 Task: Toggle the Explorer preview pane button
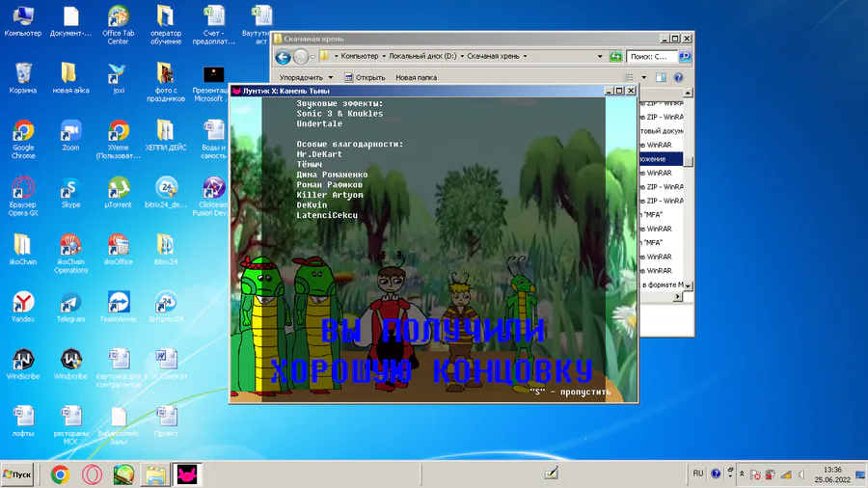pyautogui.click(x=661, y=77)
